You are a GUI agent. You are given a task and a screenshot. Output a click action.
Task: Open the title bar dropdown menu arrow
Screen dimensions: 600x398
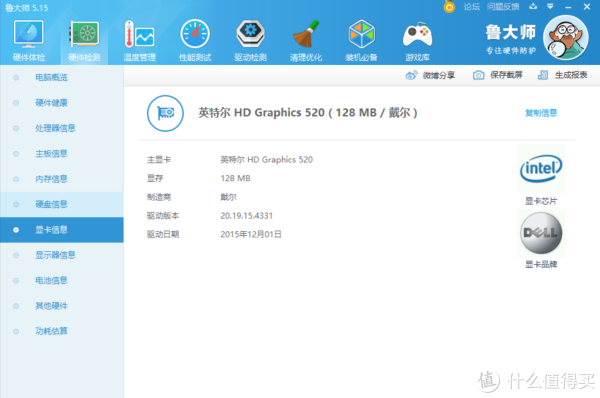(550, 7)
